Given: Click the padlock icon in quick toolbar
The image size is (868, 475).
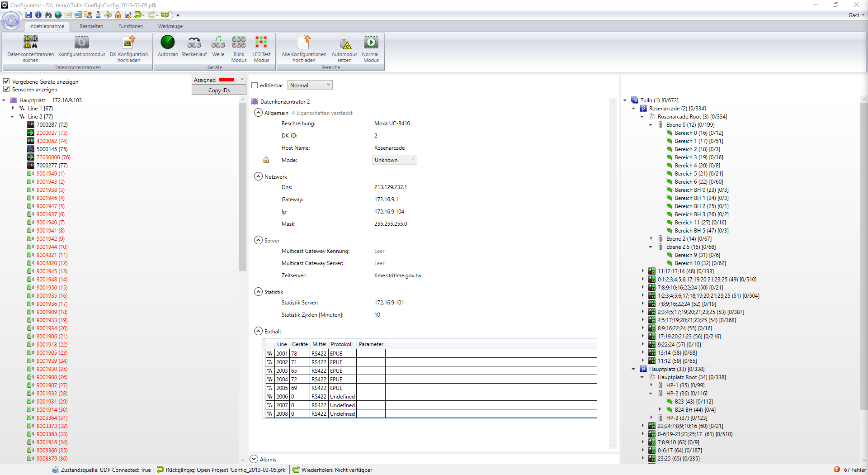Looking at the screenshot, I should (118, 15).
